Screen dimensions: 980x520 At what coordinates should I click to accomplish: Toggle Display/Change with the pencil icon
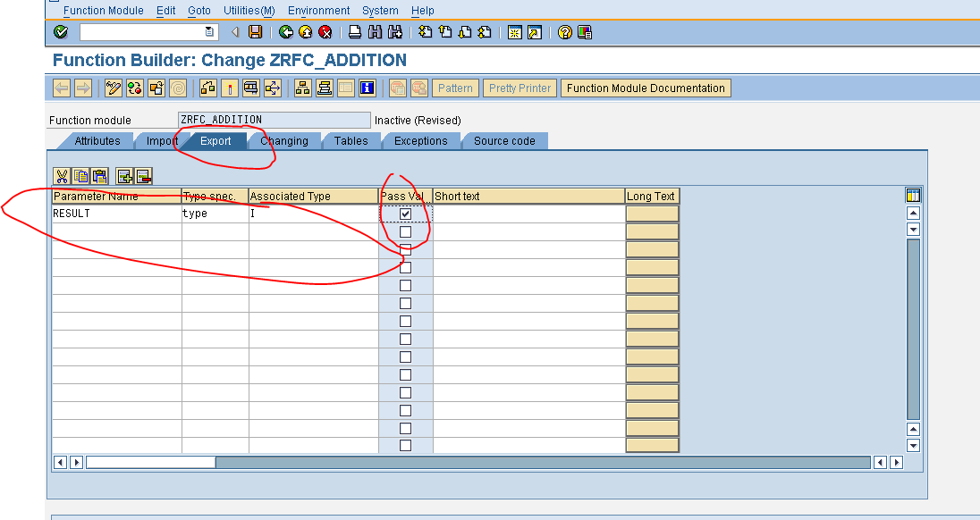(x=114, y=88)
